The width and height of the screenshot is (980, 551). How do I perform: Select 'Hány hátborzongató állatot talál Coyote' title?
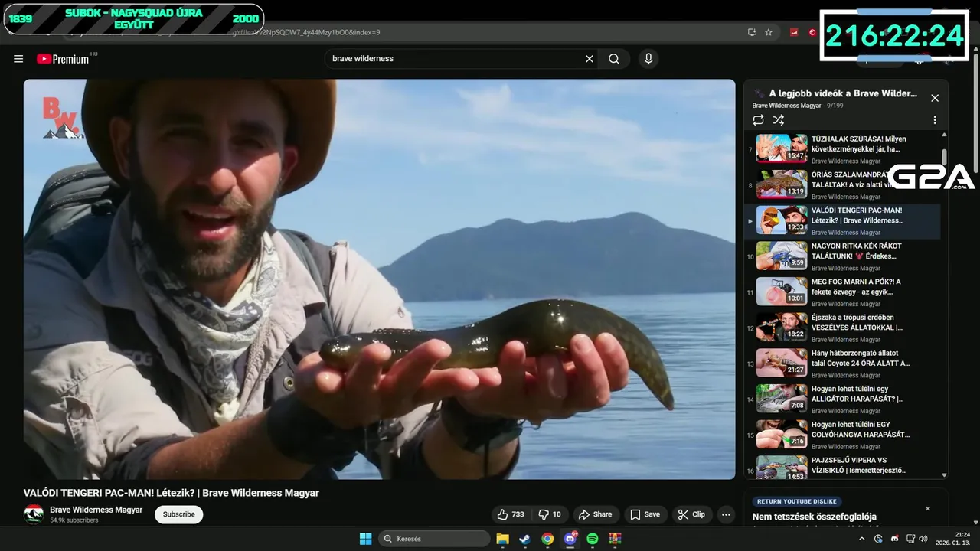pyautogui.click(x=861, y=358)
